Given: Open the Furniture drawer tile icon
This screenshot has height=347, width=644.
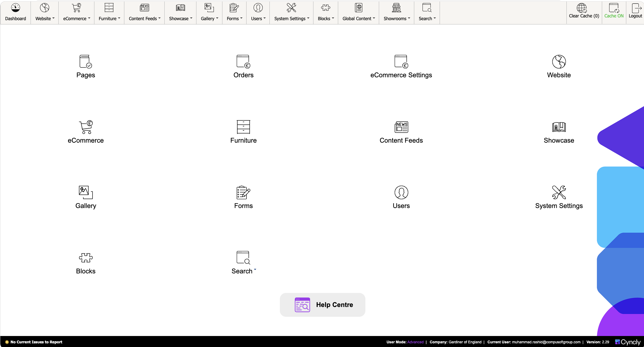Looking at the screenshot, I should 243,127.
